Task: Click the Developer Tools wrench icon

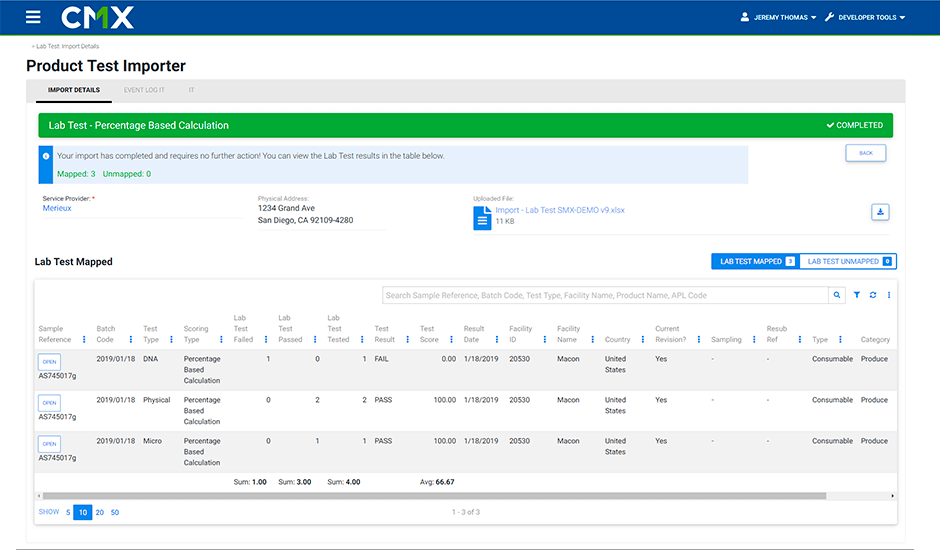Action: (x=830, y=17)
